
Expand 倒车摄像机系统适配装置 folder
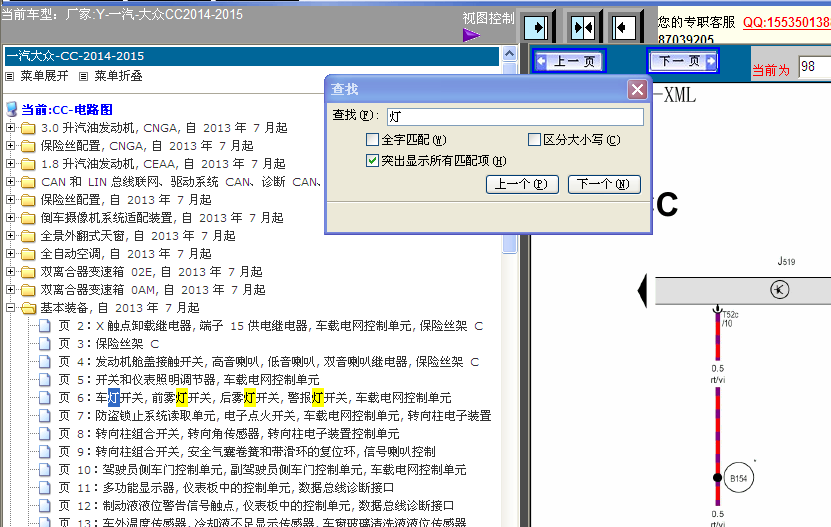click(10, 218)
